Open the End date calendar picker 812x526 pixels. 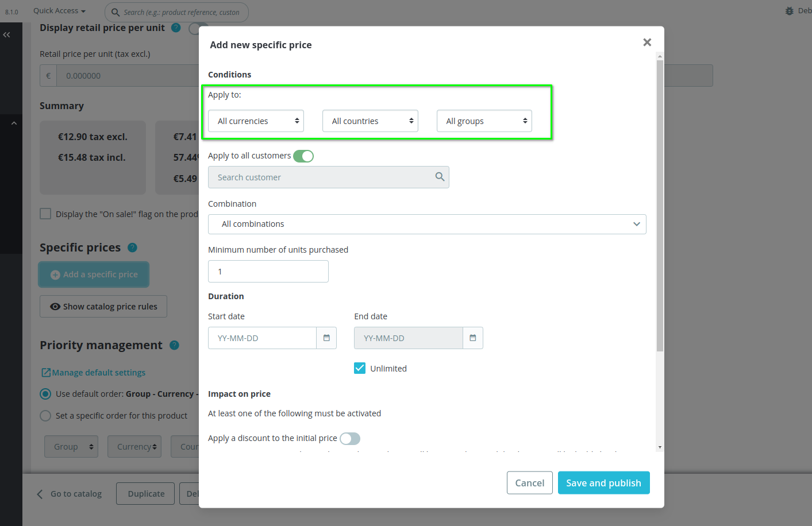473,338
